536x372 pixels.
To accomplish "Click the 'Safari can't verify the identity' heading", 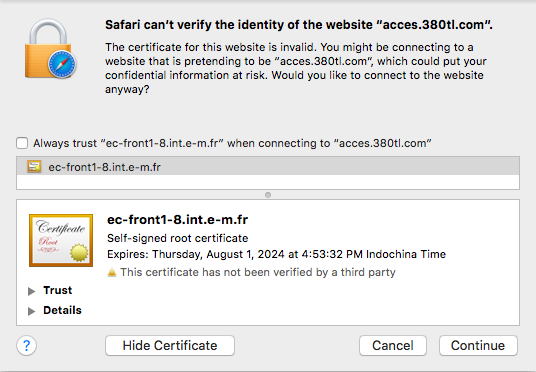I will [x=298, y=25].
